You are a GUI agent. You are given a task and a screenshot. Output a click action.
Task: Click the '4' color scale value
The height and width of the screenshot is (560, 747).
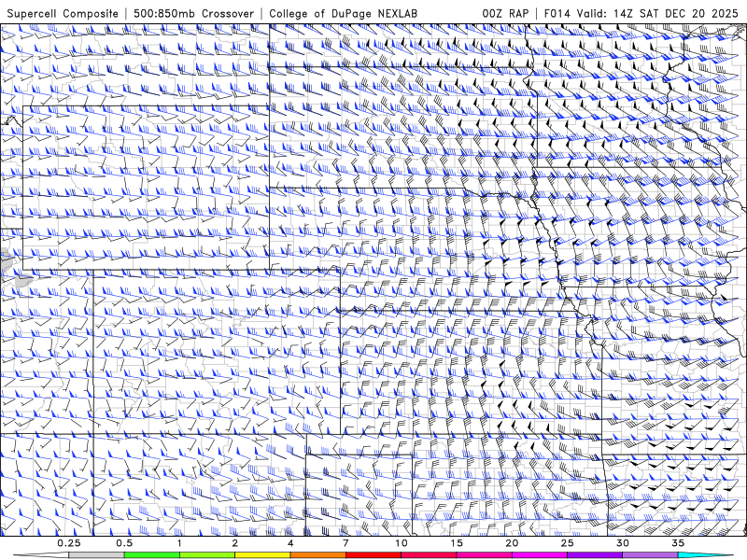(x=290, y=543)
